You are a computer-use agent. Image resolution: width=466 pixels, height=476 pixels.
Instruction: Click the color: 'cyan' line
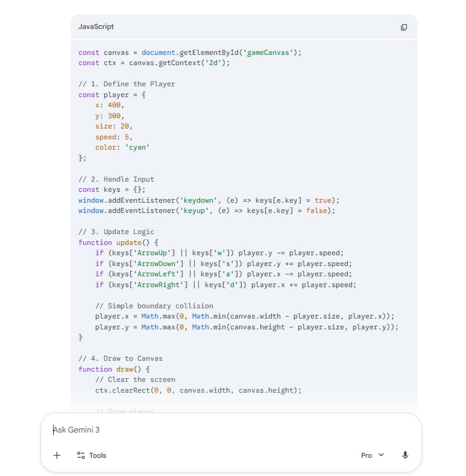coord(122,148)
